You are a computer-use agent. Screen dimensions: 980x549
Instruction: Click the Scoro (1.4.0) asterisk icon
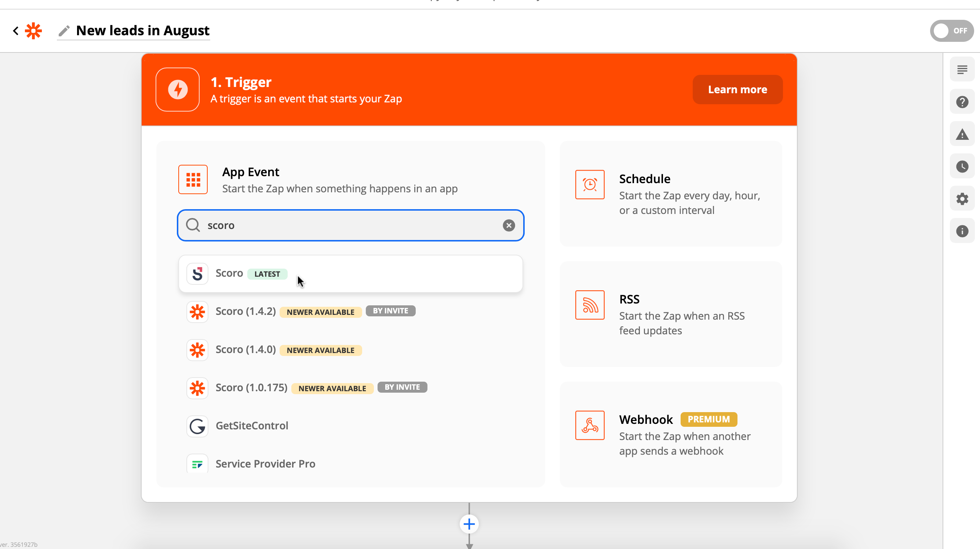[197, 350]
